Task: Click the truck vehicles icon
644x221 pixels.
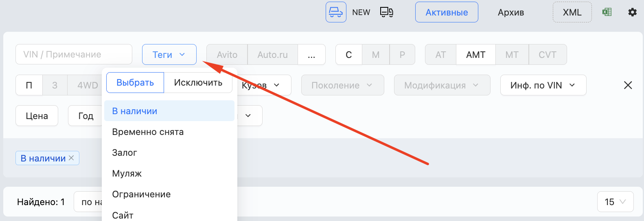Action: pyautogui.click(x=386, y=12)
